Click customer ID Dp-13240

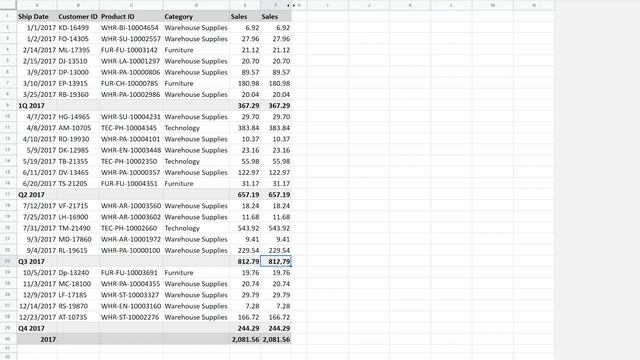(73, 273)
